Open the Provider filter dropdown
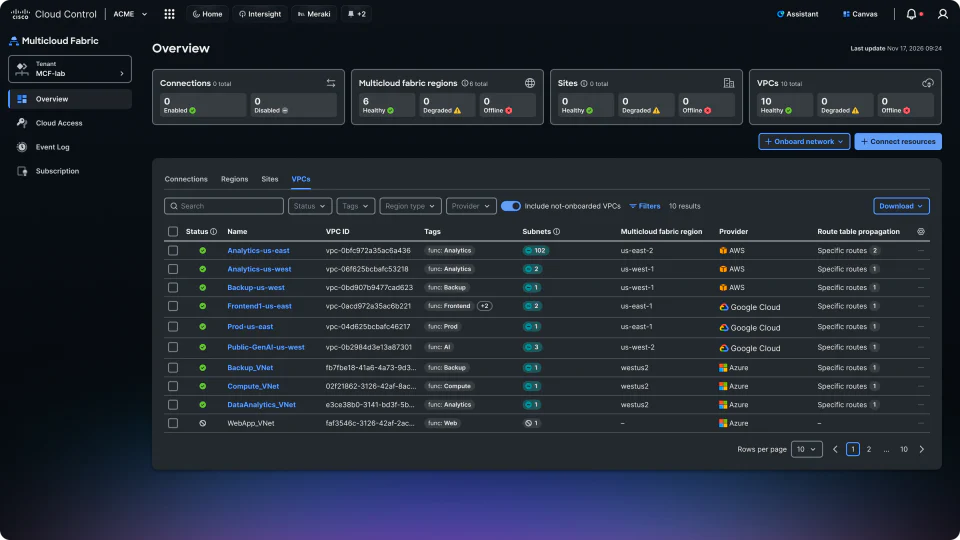 (x=471, y=206)
